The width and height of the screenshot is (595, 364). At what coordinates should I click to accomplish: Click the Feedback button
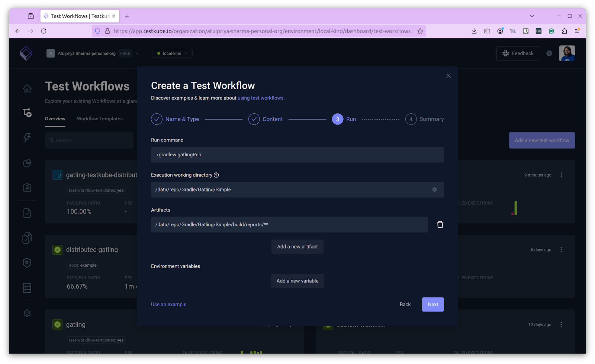[518, 53]
